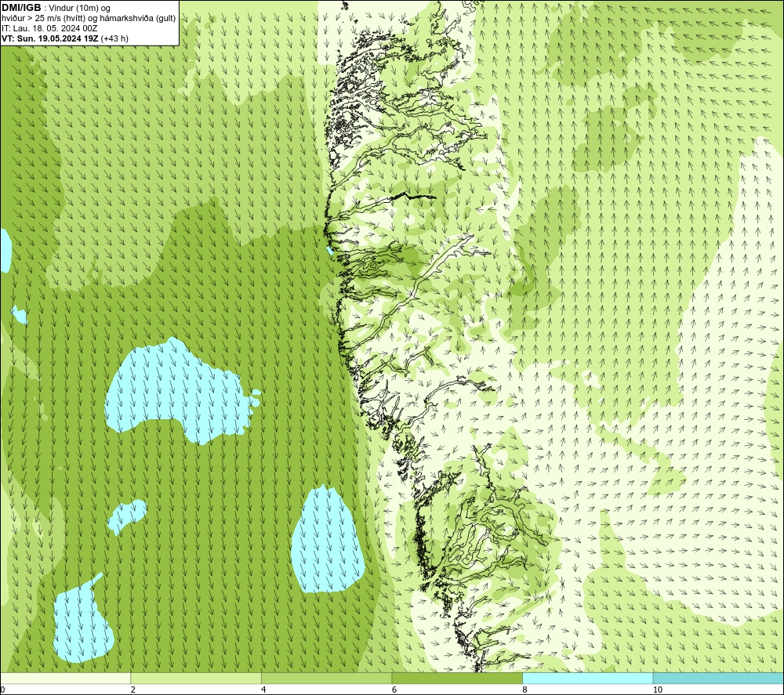Click the scale label '6'
The image size is (784, 695).
click(x=394, y=690)
